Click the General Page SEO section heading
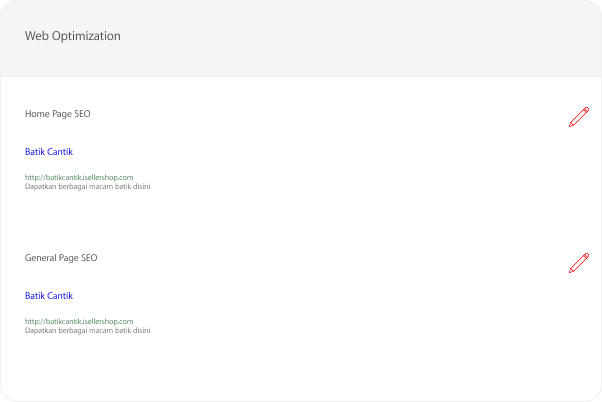This screenshot has height=402, width=602. coord(61,258)
